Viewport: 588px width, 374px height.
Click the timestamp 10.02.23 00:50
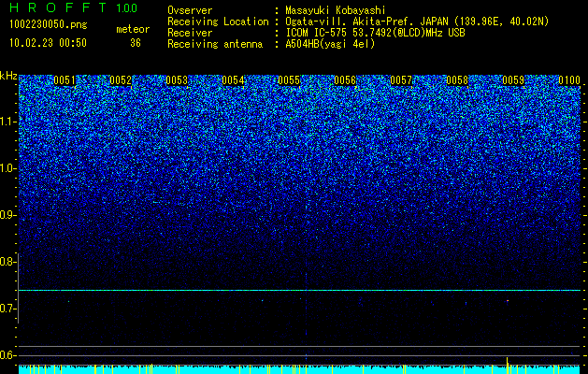[x=48, y=43]
